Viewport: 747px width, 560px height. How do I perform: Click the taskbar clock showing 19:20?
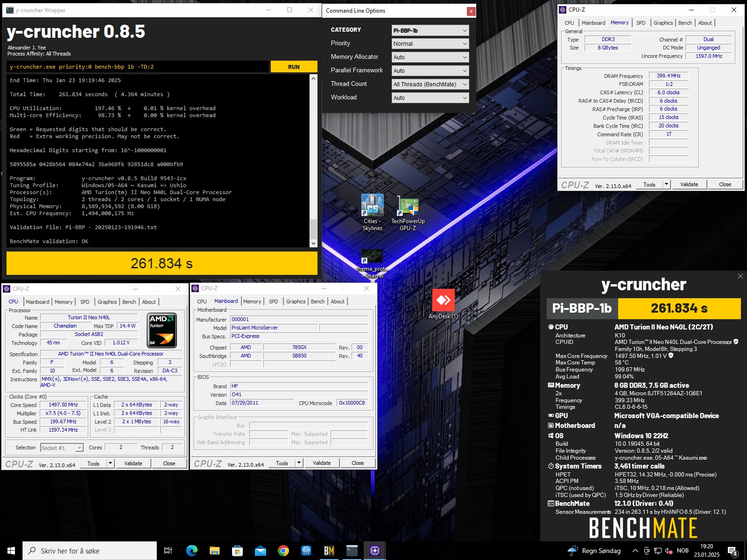click(x=706, y=551)
